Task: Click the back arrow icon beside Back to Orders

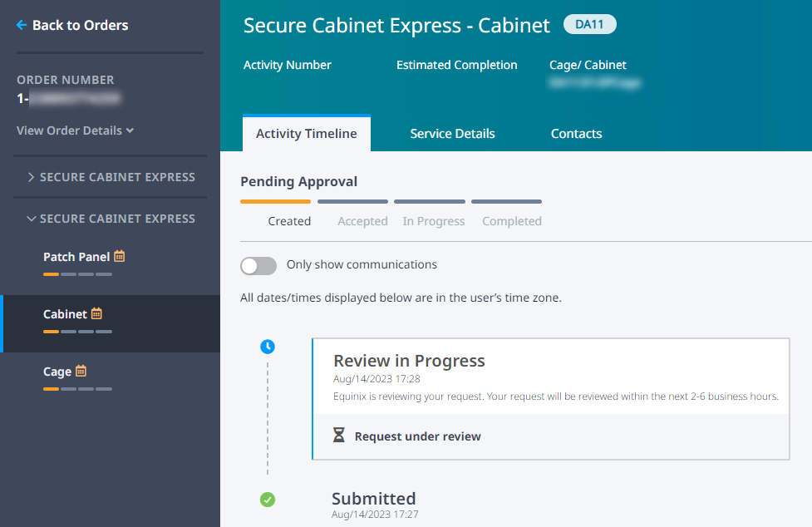Action: [22, 25]
